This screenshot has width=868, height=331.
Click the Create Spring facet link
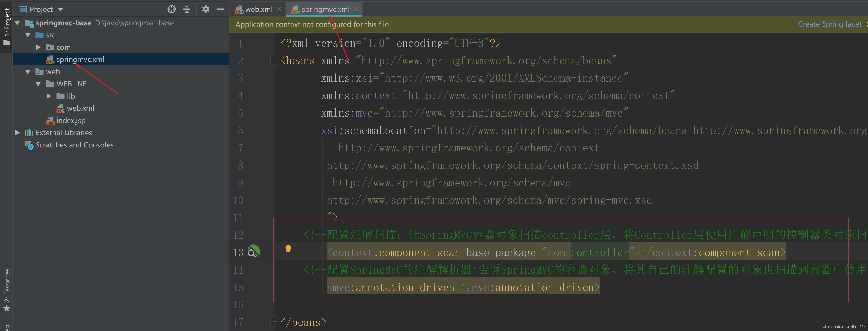pyautogui.click(x=829, y=24)
